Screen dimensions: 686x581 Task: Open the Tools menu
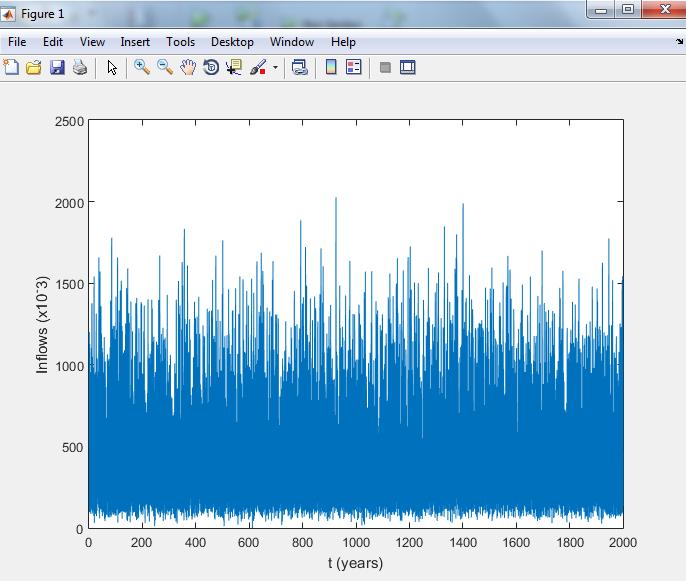181,42
